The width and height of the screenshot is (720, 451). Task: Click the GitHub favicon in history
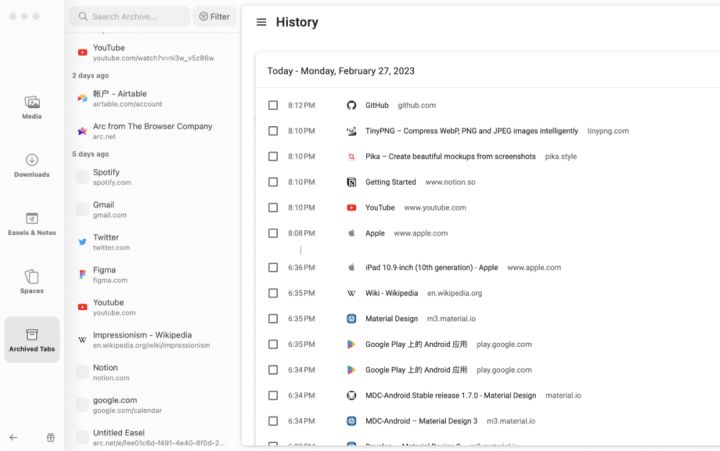tap(351, 105)
